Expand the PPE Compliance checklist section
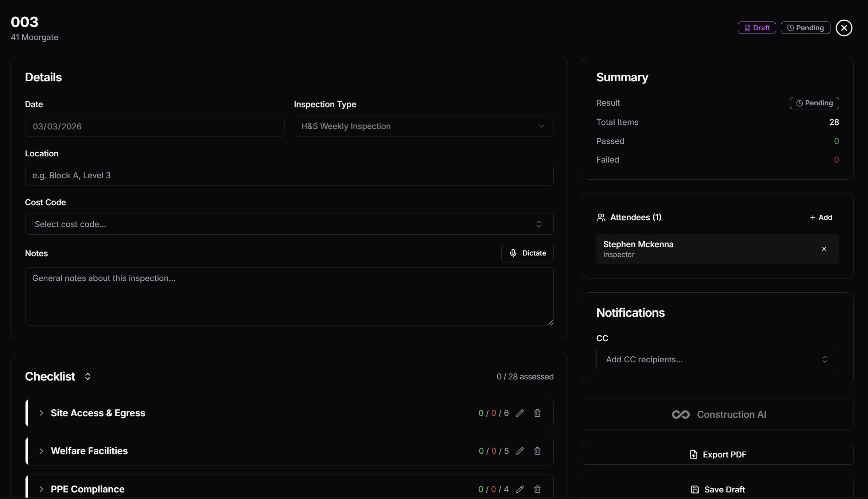 42,490
